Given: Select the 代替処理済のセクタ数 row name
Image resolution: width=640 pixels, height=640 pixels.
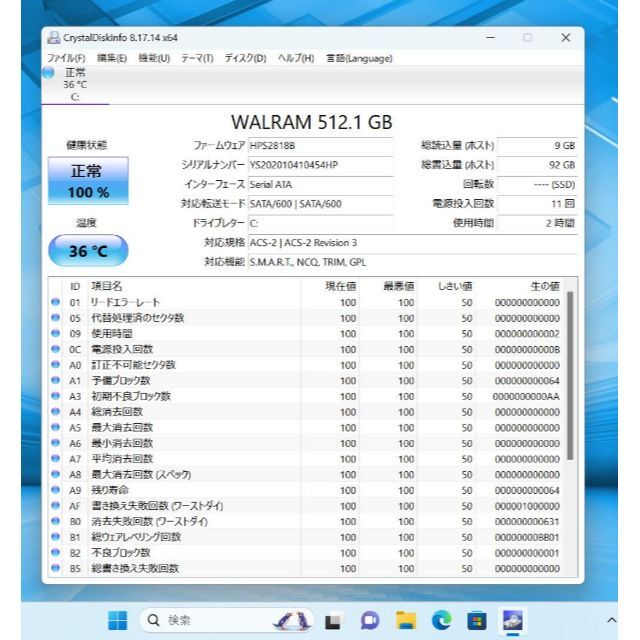Looking at the screenshot, I should (x=138, y=318).
